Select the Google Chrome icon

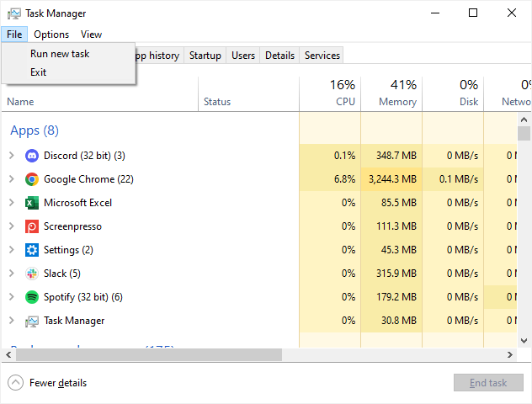32,179
